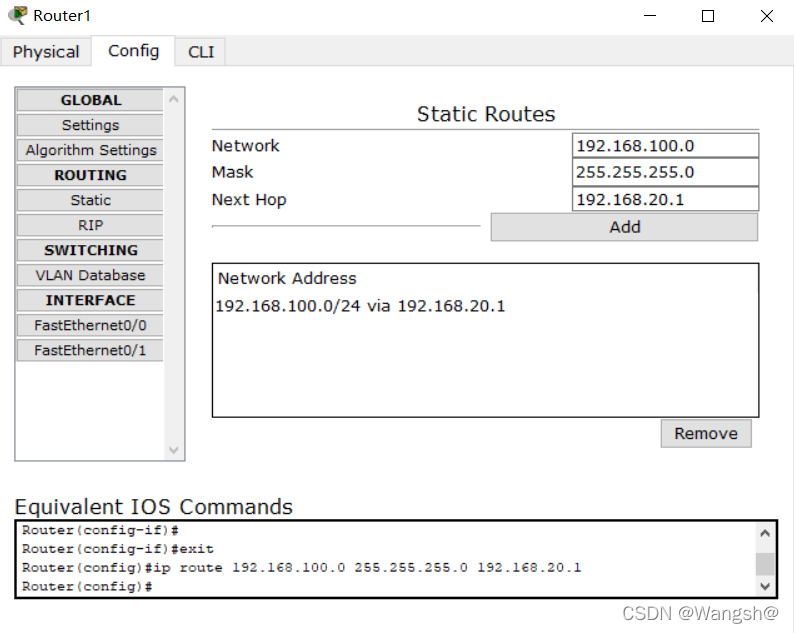Select Static routing option
The width and height of the screenshot is (794, 633).
pyautogui.click(x=90, y=200)
